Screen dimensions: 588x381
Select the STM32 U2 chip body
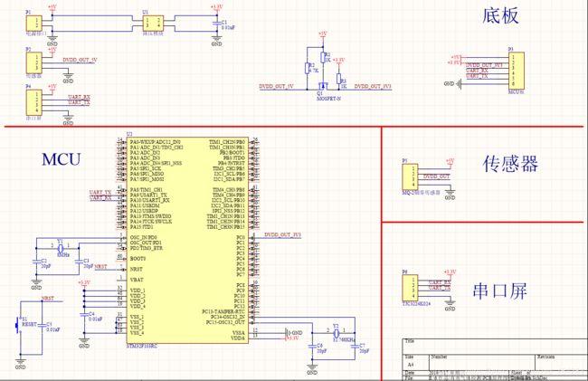tap(187, 240)
